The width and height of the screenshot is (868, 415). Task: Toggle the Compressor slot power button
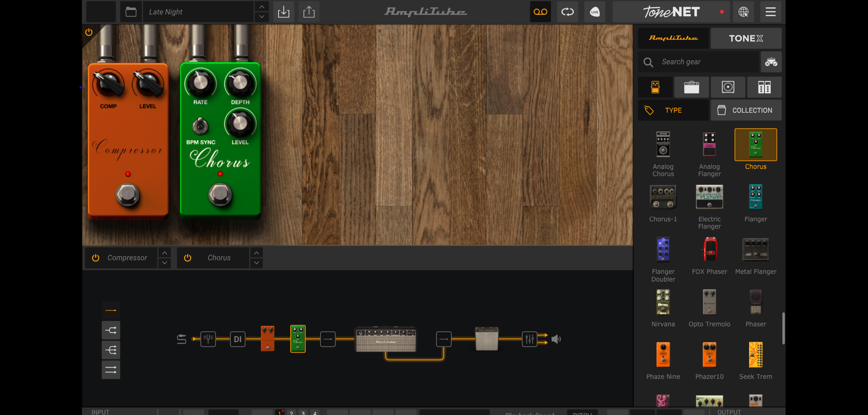[x=95, y=258]
